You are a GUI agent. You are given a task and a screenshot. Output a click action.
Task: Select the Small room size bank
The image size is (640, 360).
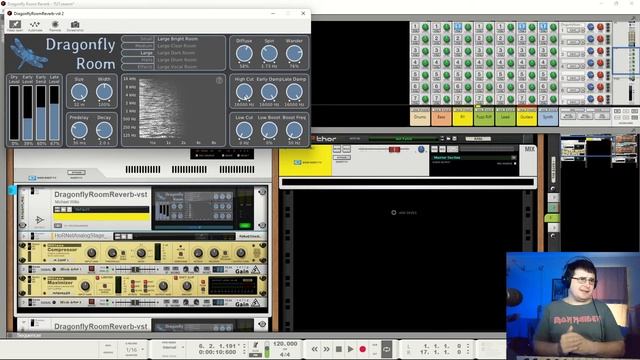[138, 39]
